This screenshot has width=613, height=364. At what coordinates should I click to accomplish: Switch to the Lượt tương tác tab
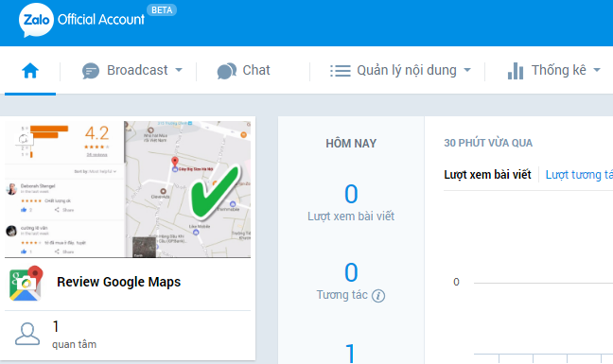[x=579, y=175]
